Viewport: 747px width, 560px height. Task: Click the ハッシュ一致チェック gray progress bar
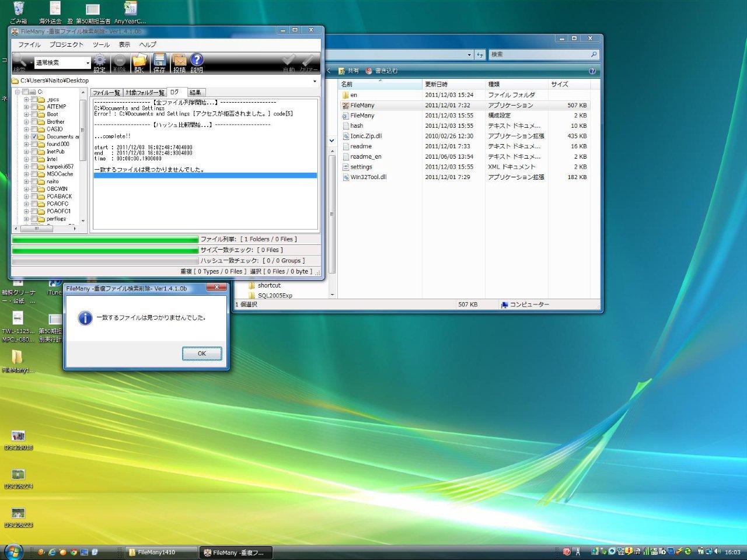click(105, 261)
